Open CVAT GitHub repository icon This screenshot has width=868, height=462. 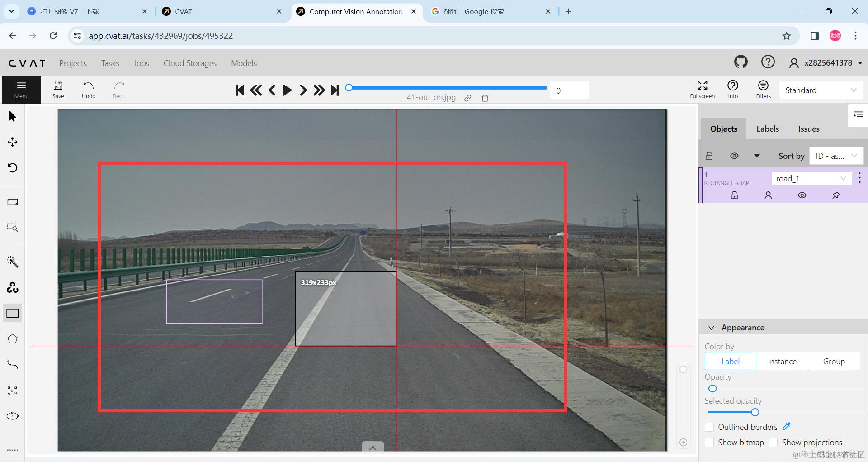741,62
